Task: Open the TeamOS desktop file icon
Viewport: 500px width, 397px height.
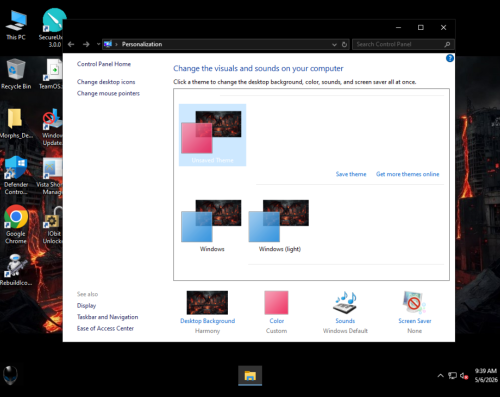Action: pos(52,74)
